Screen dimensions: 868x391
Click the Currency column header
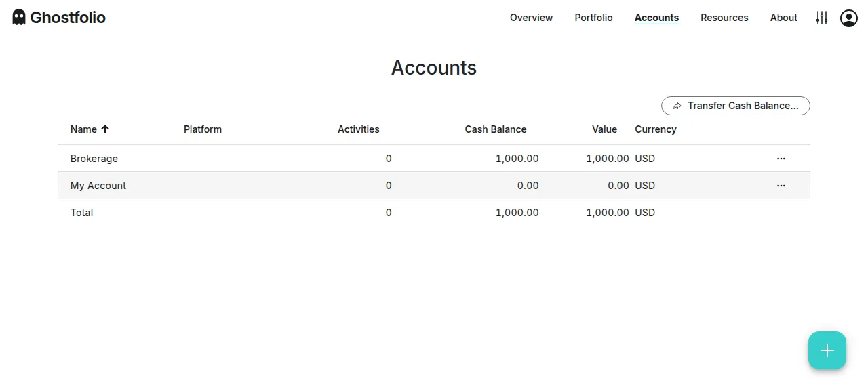click(x=656, y=129)
